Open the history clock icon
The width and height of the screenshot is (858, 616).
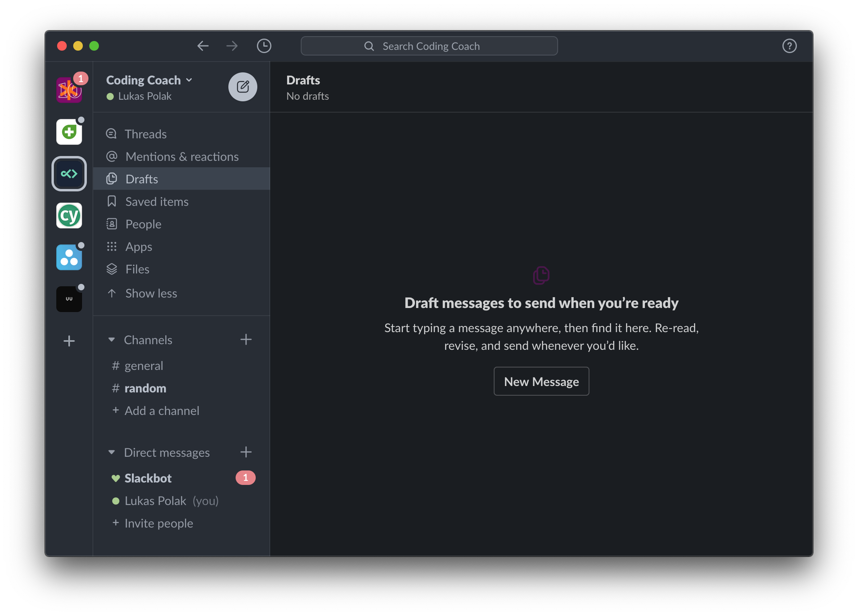[264, 46]
